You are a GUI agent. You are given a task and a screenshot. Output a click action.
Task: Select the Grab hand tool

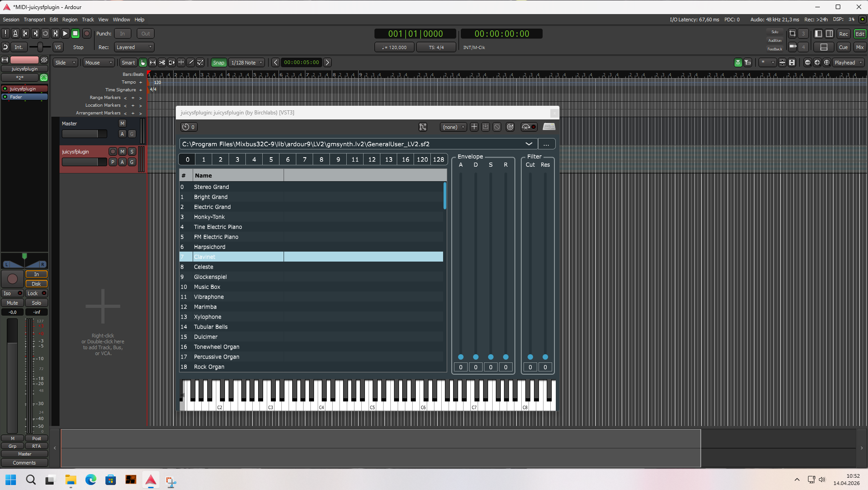(x=143, y=63)
